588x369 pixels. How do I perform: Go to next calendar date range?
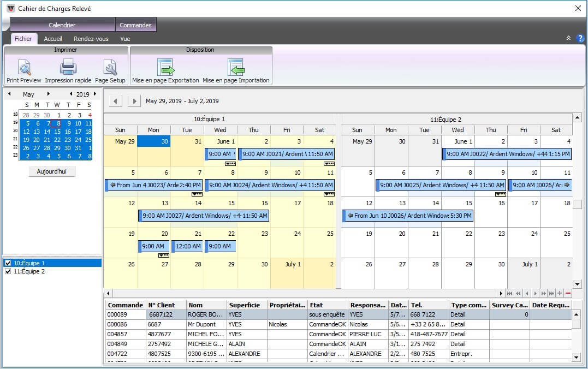coord(134,101)
